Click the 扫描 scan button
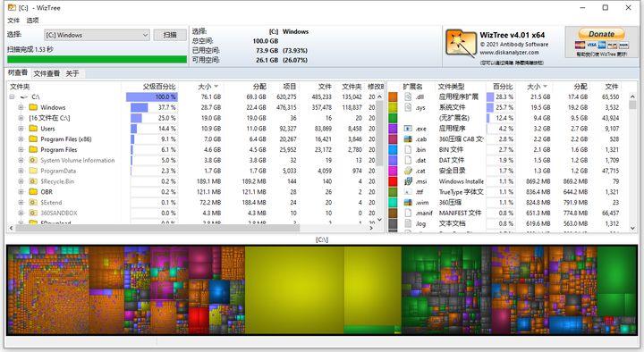Screen dimensions: 644x352 click(170, 35)
